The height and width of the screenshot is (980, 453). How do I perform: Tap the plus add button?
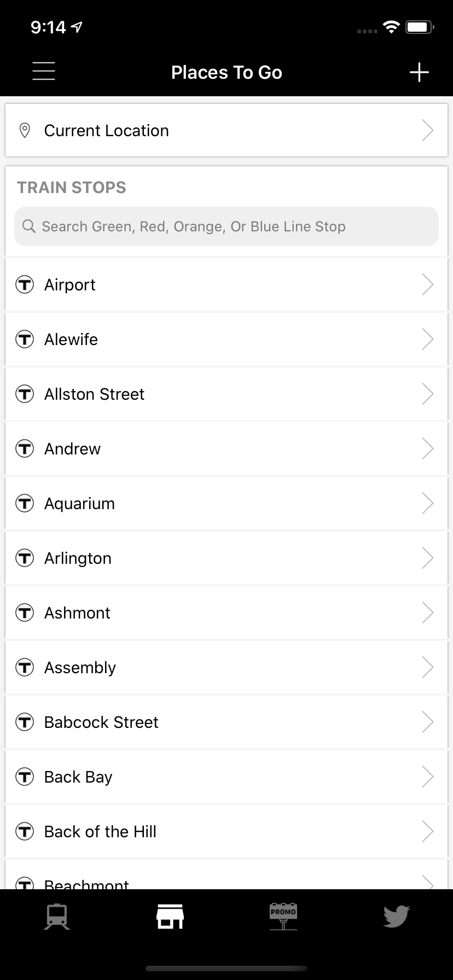tap(419, 72)
